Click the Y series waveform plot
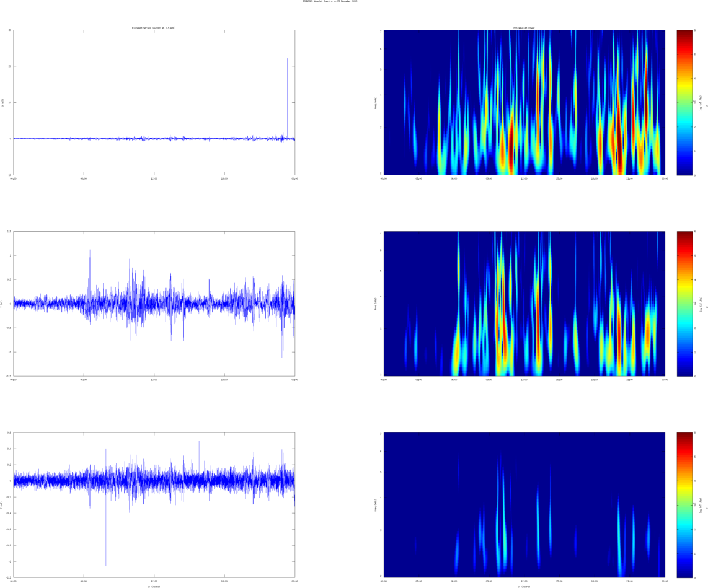 [154, 304]
